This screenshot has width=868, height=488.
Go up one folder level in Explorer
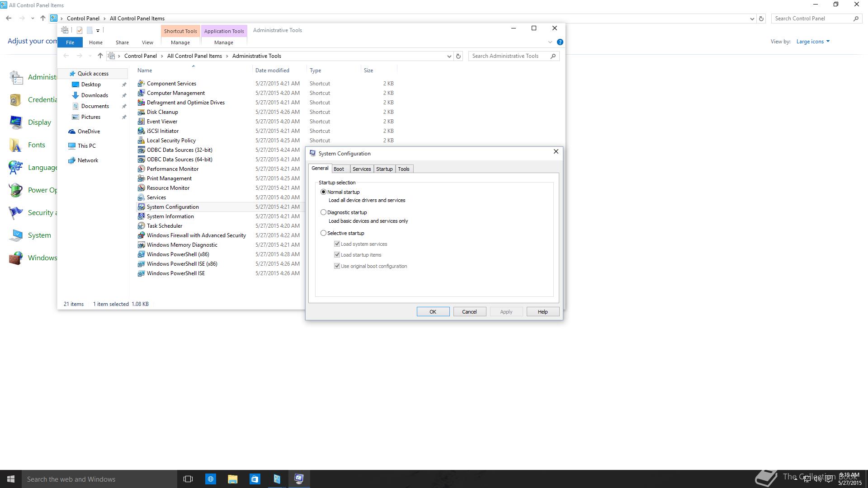click(100, 56)
